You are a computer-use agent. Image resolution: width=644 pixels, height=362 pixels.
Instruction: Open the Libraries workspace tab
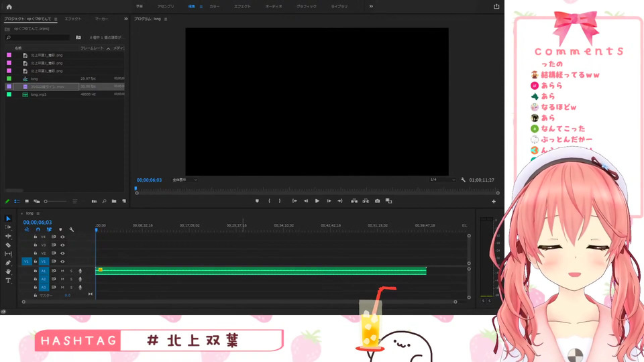click(x=339, y=7)
